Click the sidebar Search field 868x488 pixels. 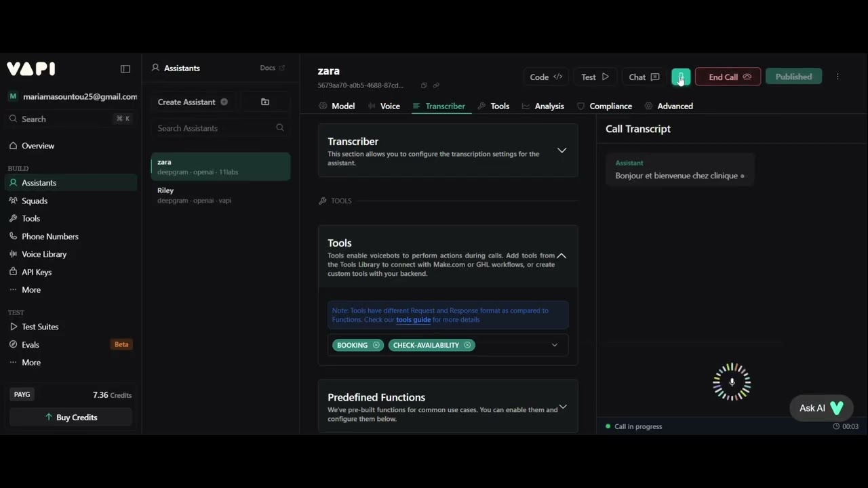[x=70, y=119]
